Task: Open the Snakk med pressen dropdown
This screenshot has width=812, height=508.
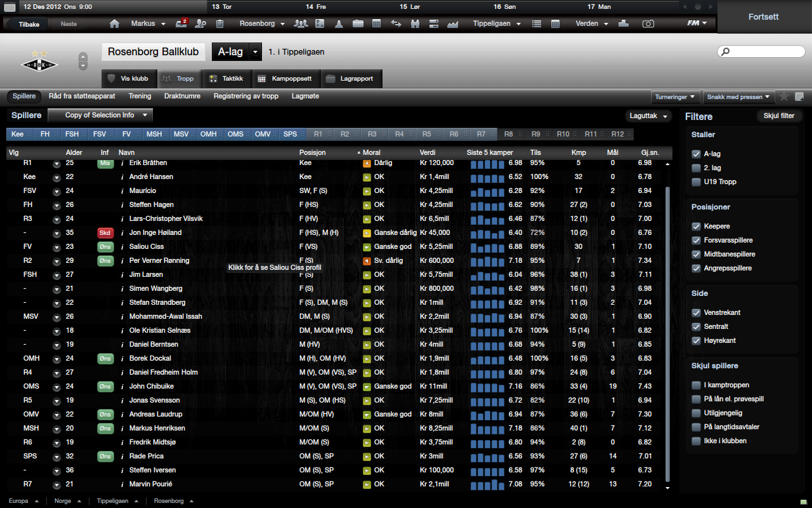Action: point(740,97)
